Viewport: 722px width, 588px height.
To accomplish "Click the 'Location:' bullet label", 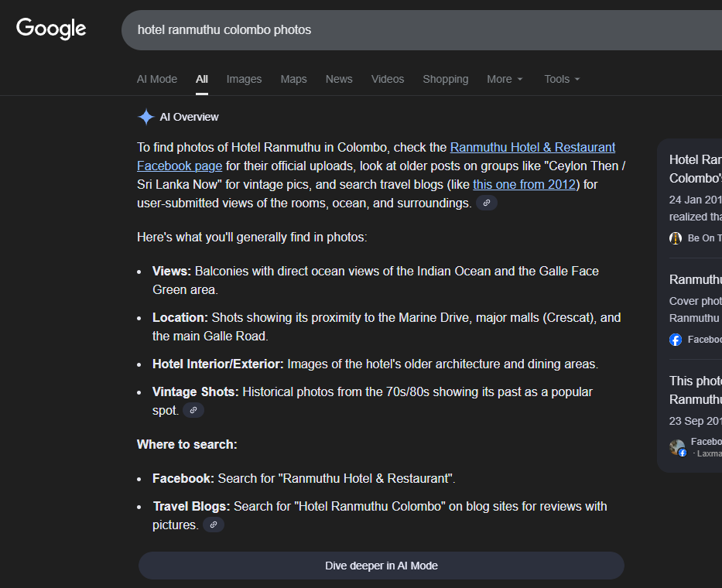I will [180, 318].
